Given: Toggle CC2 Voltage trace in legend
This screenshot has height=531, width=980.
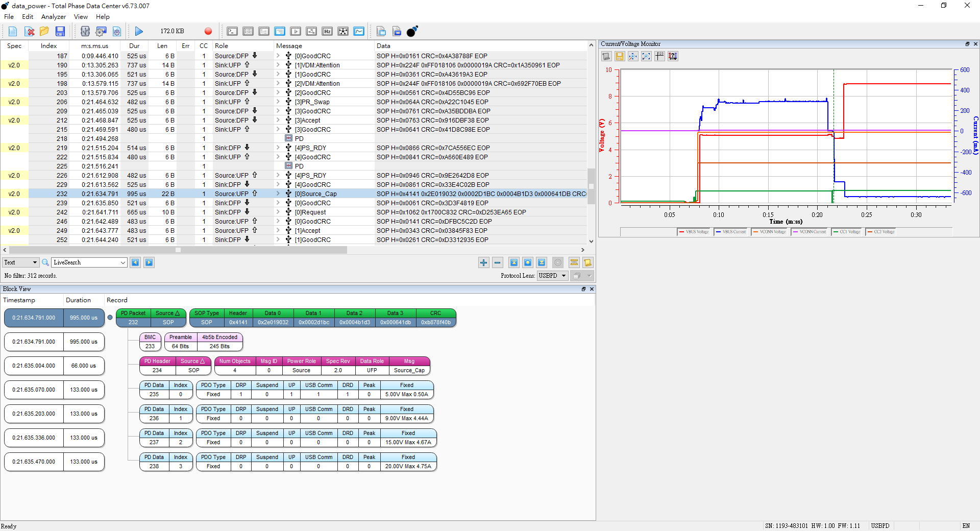Looking at the screenshot, I should click(x=881, y=232).
